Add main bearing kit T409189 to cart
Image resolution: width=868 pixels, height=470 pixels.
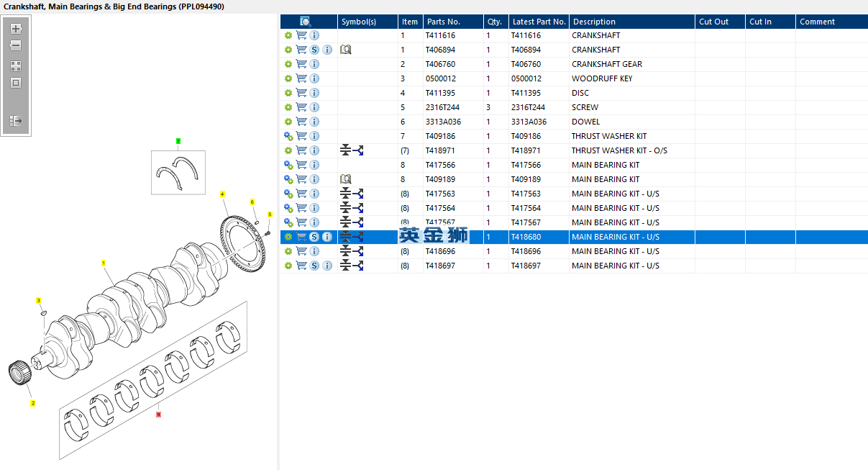click(x=301, y=179)
